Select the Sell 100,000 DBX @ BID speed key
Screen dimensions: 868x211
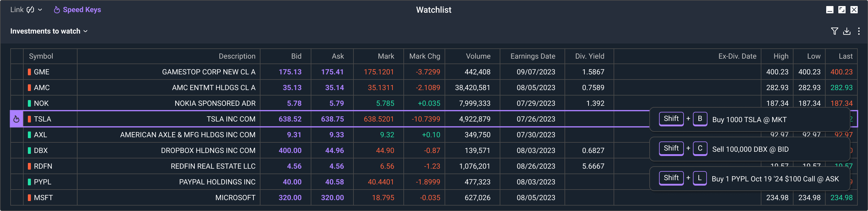click(x=749, y=149)
